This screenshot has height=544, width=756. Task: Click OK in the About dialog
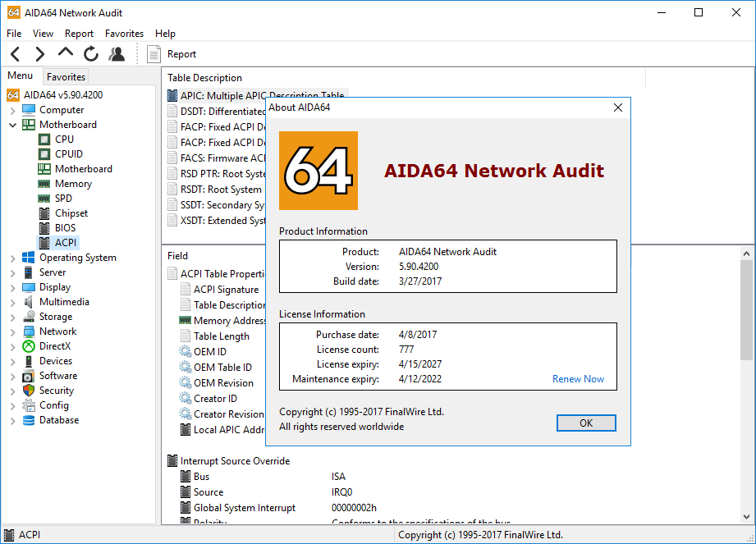click(586, 423)
